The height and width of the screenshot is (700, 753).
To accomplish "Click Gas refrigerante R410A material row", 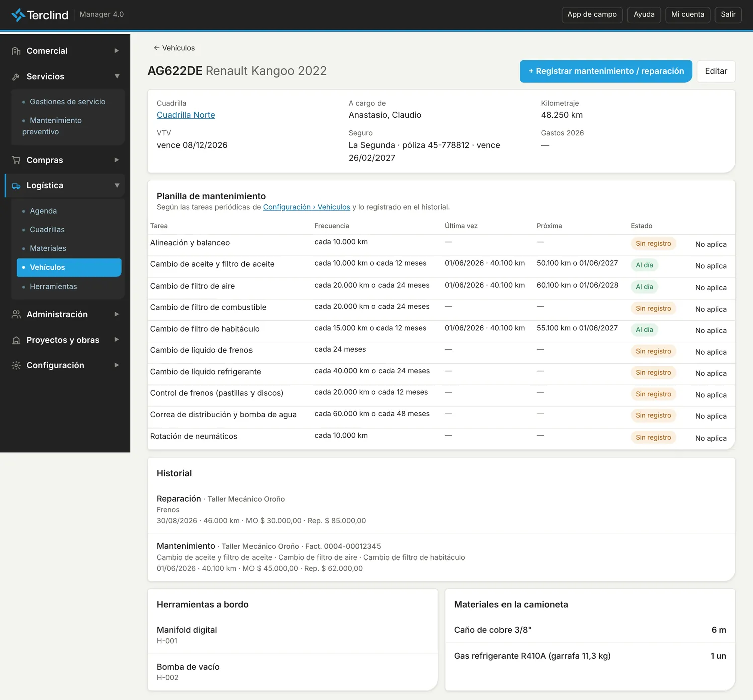I will tap(590, 656).
